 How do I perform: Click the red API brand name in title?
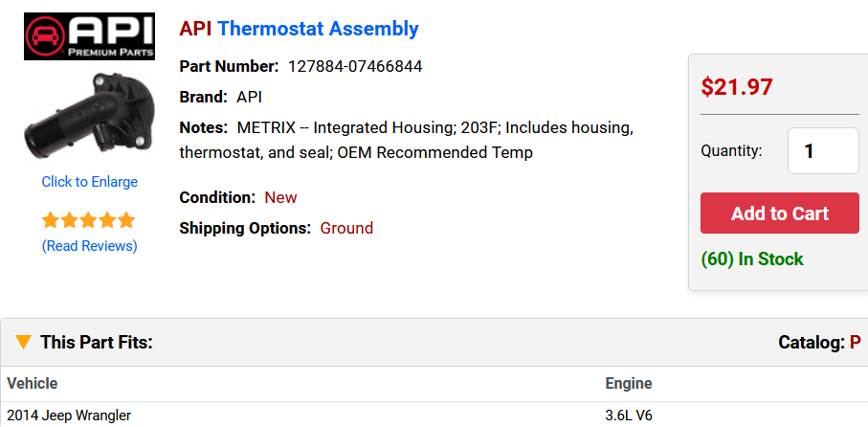195,29
